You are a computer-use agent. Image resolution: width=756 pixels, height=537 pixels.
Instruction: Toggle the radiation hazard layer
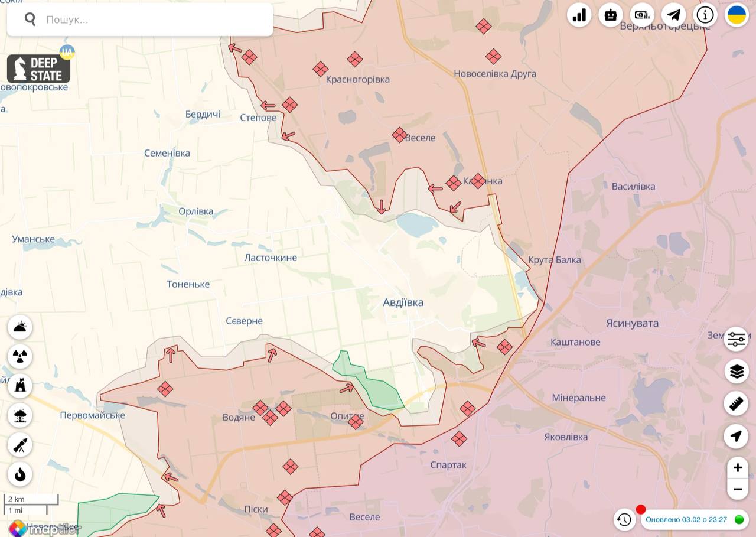[x=20, y=357]
